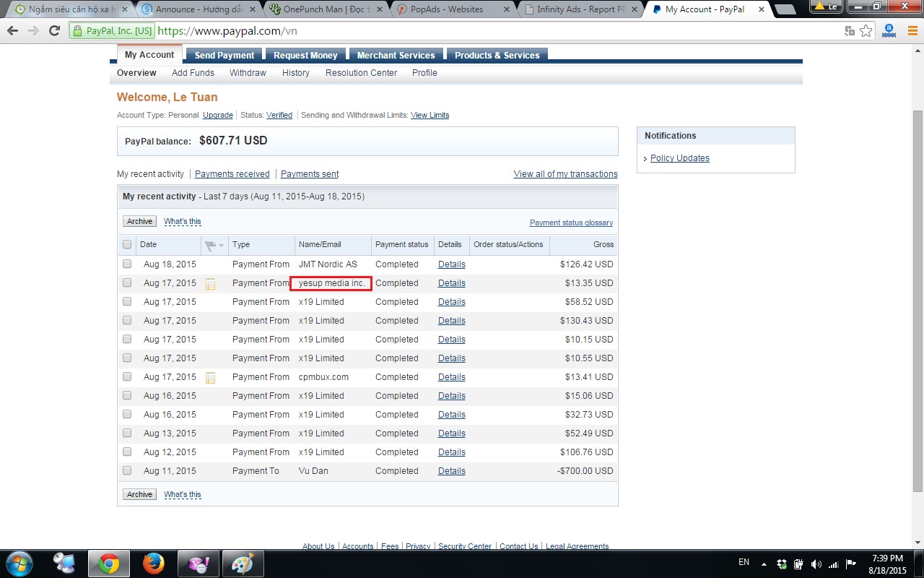Image resolution: width=924 pixels, height=578 pixels.
Task: Open View all of my transactions
Action: pos(565,174)
